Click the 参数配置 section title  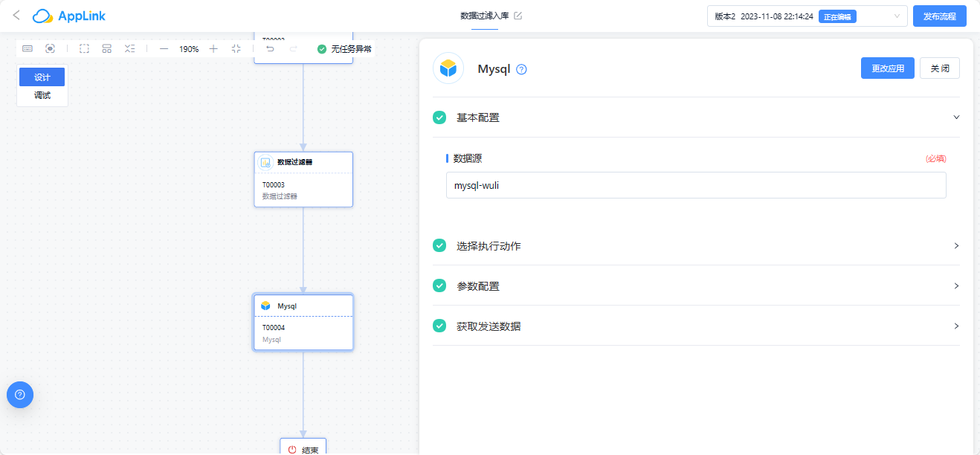pos(478,285)
